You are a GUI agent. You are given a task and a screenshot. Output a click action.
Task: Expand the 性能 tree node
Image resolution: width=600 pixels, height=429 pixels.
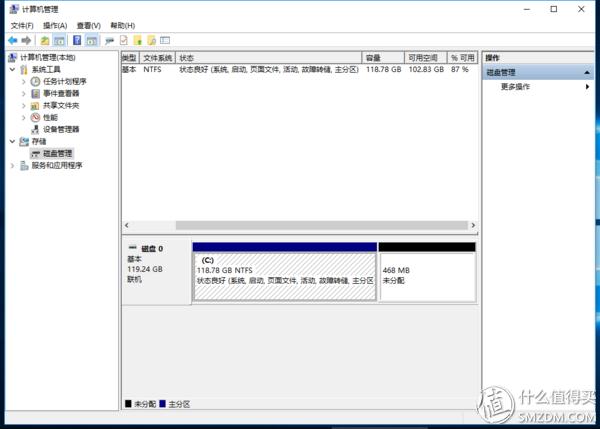[23, 117]
